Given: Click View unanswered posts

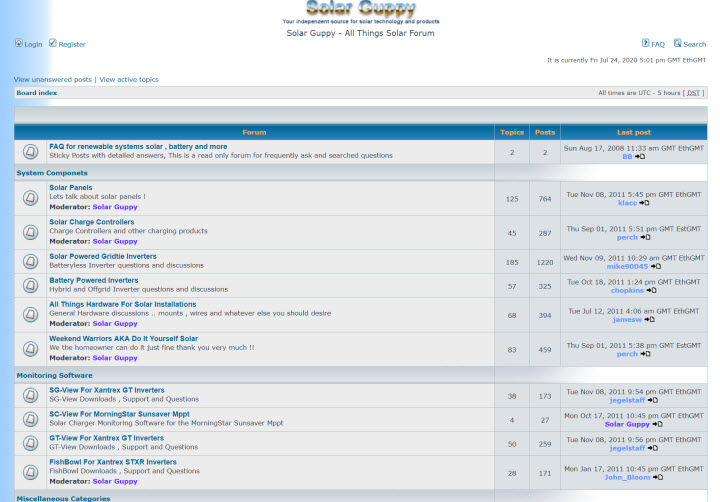Looking at the screenshot, I should (53, 79).
